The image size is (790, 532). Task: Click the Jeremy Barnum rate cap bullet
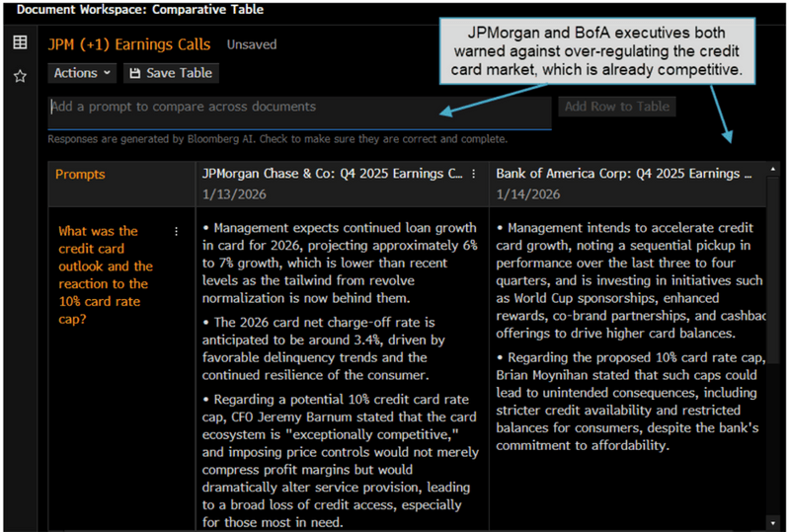(340, 461)
